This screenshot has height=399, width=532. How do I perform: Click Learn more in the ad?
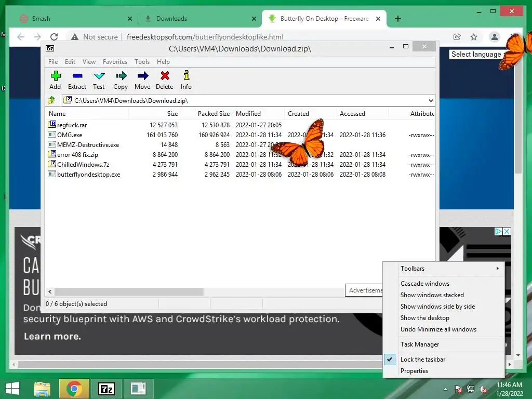pos(52,336)
